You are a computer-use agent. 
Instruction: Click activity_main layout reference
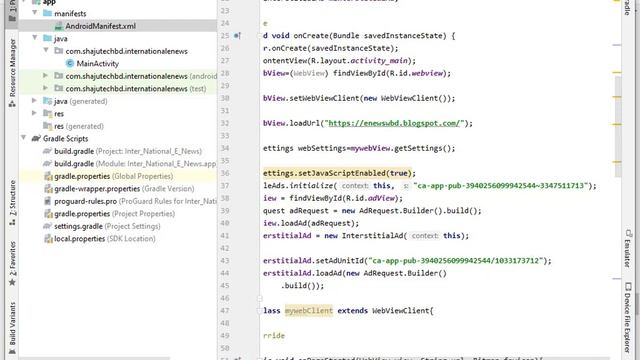coord(379,61)
